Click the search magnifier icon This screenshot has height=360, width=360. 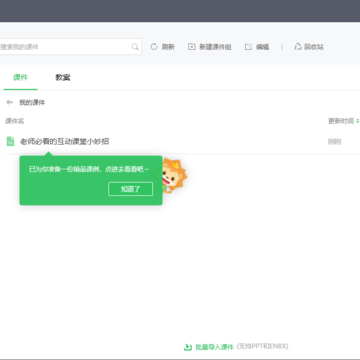(x=135, y=47)
